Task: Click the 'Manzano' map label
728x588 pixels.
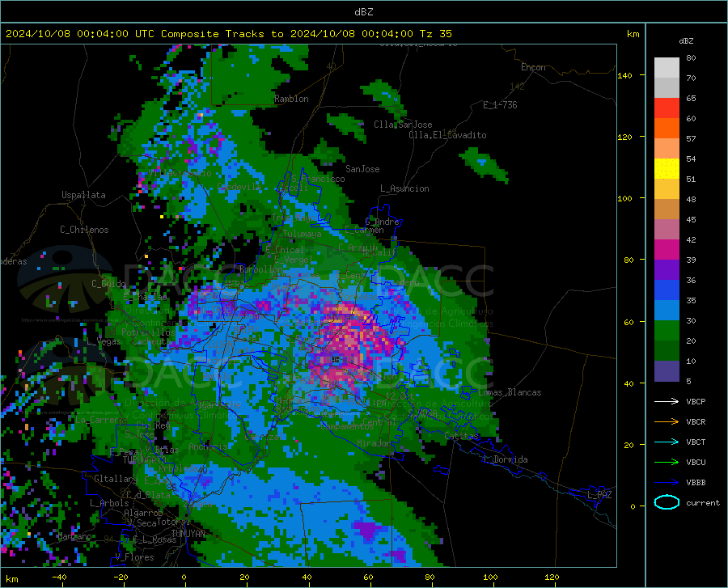Action: (x=74, y=536)
